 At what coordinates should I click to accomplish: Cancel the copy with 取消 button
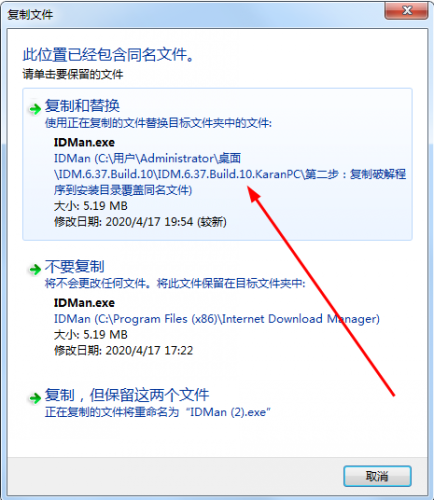coord(377,476)
